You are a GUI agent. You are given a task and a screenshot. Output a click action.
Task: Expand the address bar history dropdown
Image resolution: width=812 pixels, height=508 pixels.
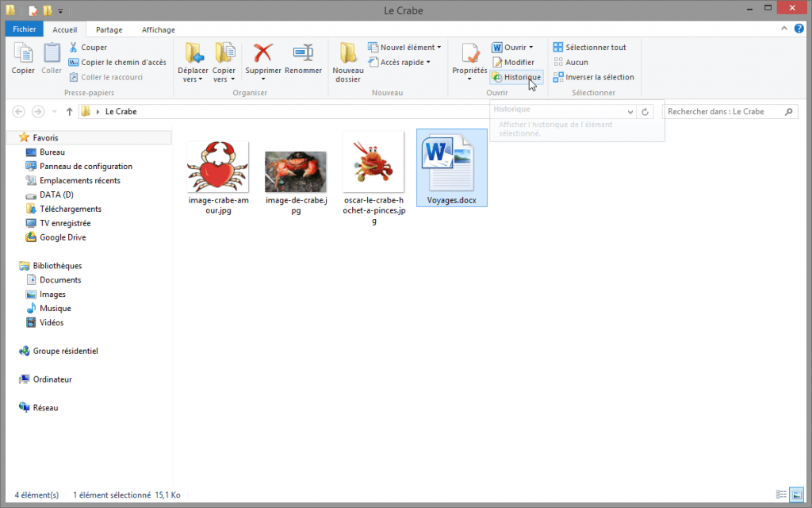coord(630,111)
